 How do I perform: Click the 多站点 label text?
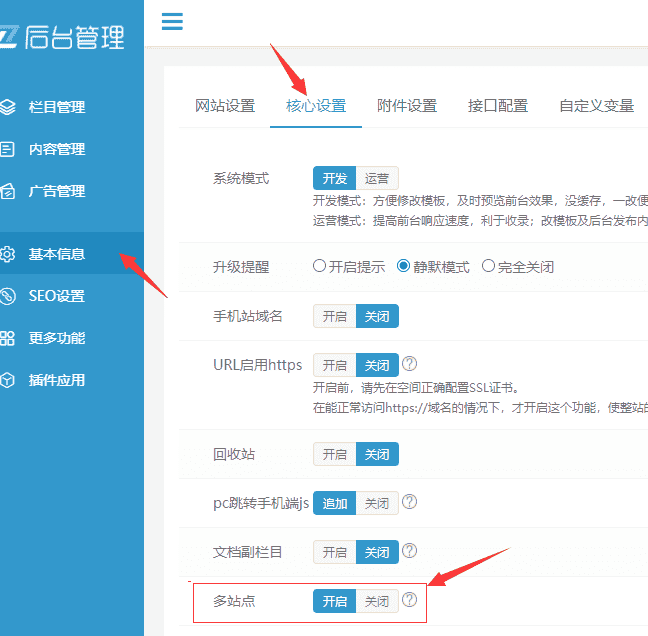[234, 601]
